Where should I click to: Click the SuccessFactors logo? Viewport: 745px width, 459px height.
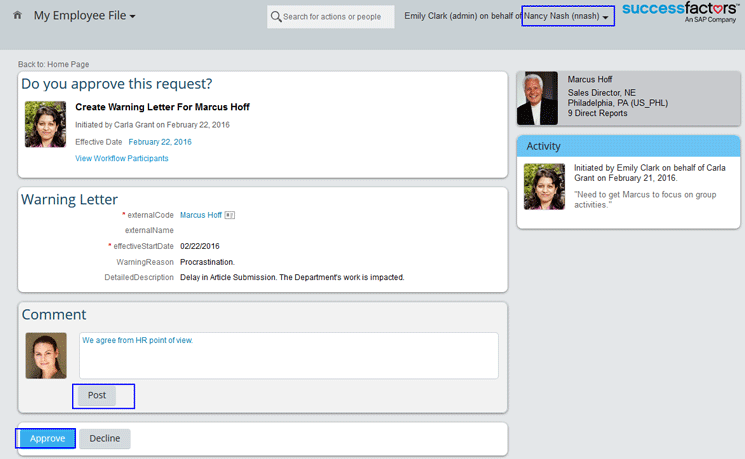click(x=680, y=12)
